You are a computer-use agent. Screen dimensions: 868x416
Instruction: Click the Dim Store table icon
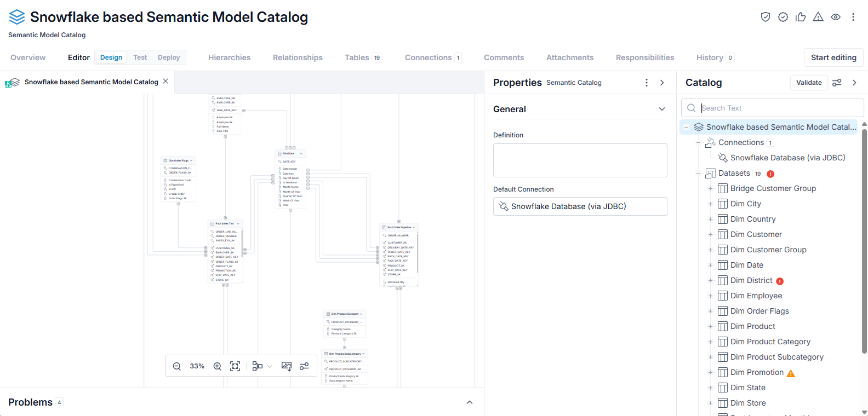point(723,403)
